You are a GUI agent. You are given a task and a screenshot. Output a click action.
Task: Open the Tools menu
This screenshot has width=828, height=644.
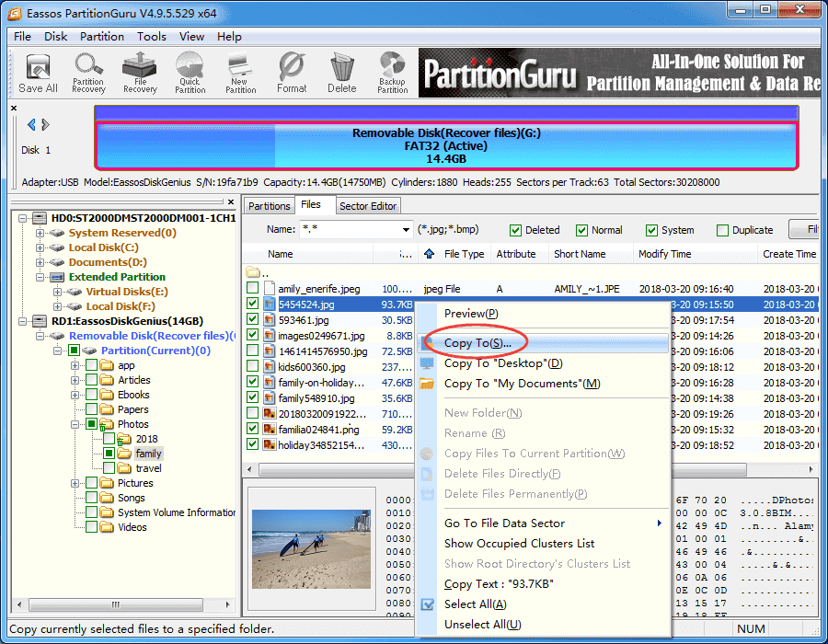coord(152,37)
